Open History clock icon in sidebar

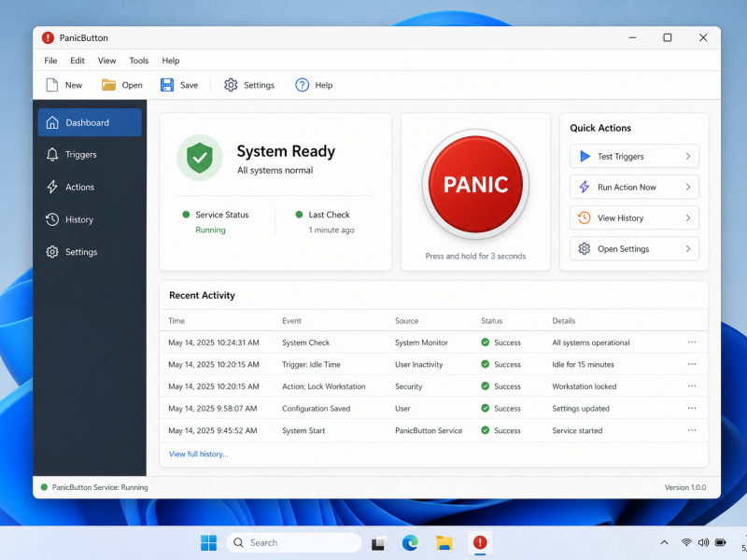point(52,219)
